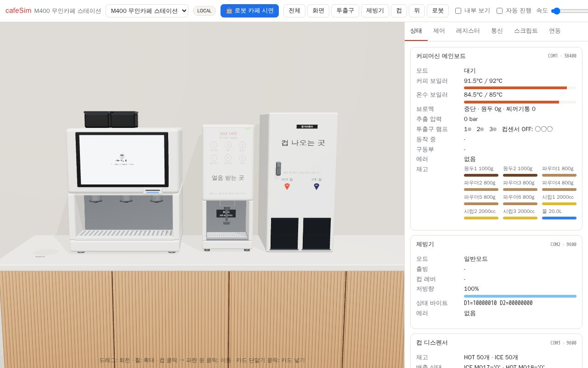Click the 컵 디스펜서 card title
The width and height of the screenshot is (588, 368).
tap(432, 343)
